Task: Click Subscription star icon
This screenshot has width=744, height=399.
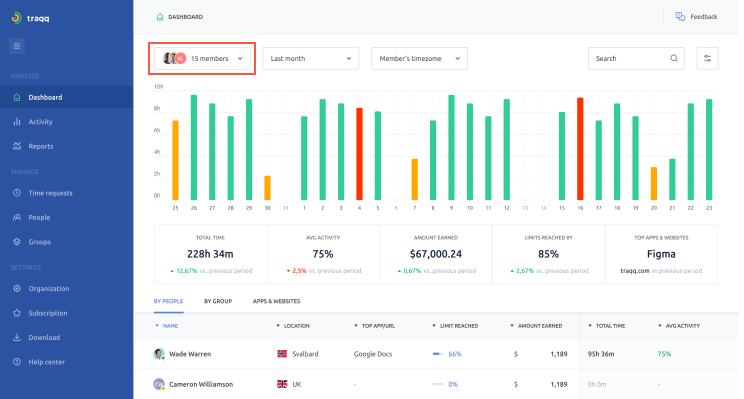Action: coord(17,313)
